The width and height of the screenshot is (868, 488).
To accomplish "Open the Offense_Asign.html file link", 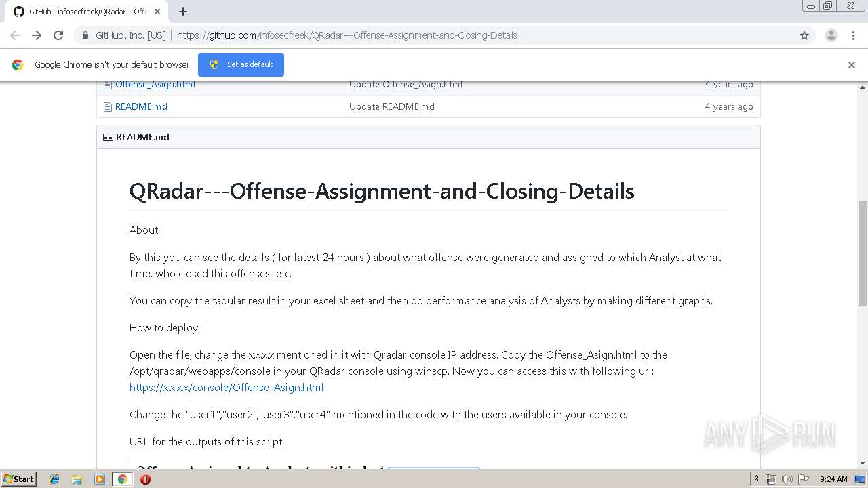I will [x=155, y=85].
